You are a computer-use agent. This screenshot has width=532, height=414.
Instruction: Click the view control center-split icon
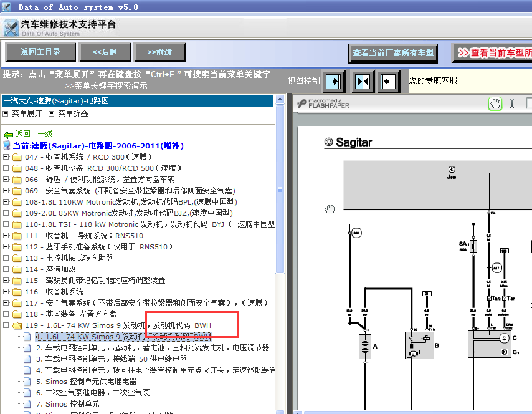coord(363,82)
